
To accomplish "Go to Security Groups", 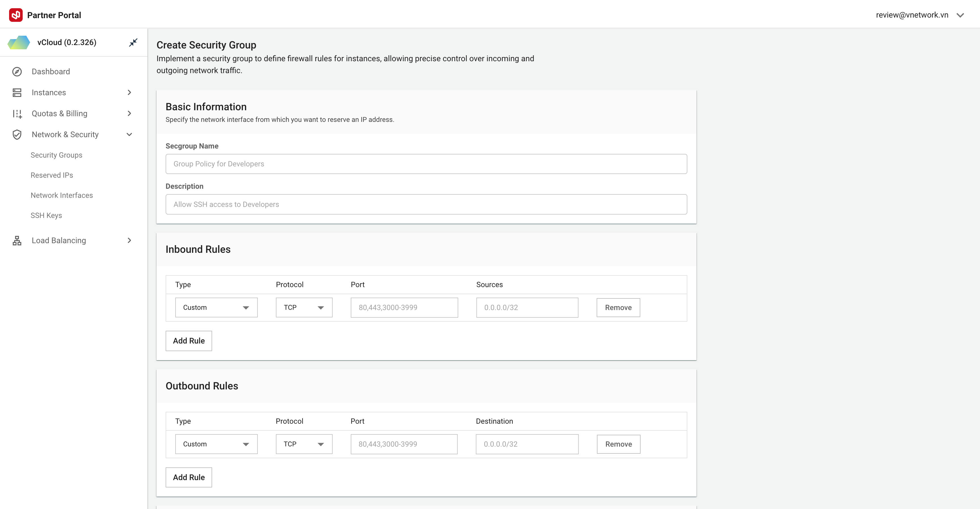I will pyautogui.click(x=56, y=155).
